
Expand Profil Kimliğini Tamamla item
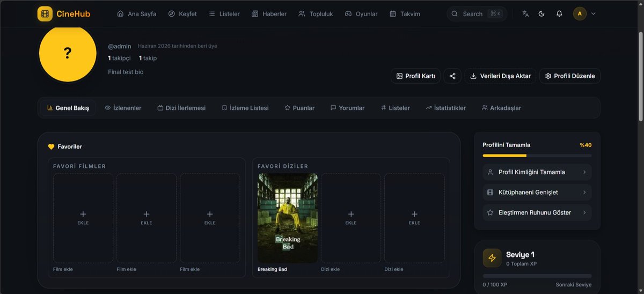coord(537,172)
